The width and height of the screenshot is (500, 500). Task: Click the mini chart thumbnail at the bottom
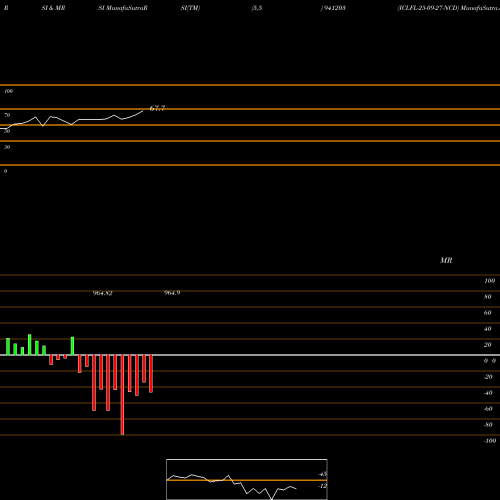[247, 479]
